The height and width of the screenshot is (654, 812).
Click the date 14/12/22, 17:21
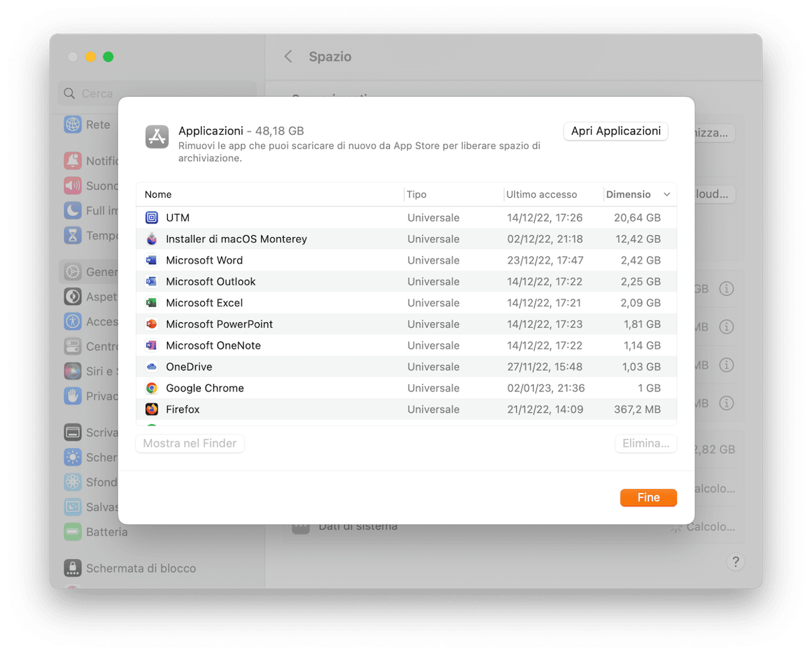tap(544, 303)
